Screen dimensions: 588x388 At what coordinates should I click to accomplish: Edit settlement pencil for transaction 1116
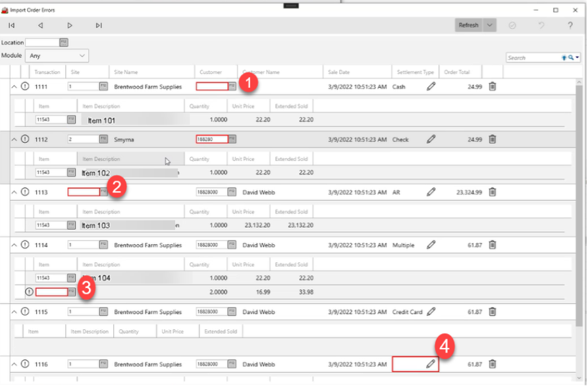click(x=431, y=364)
